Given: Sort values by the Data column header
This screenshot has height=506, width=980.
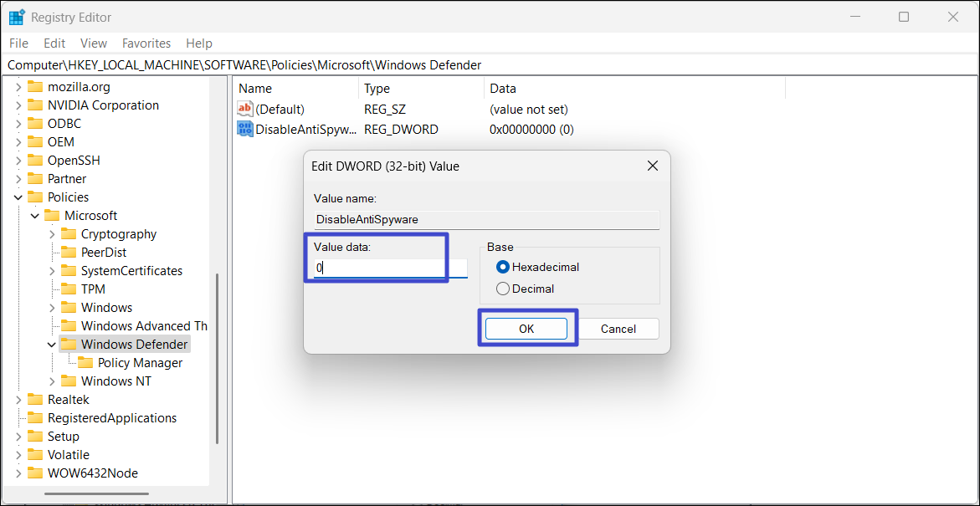Looking at the screenshot, I should click(634, 89).
